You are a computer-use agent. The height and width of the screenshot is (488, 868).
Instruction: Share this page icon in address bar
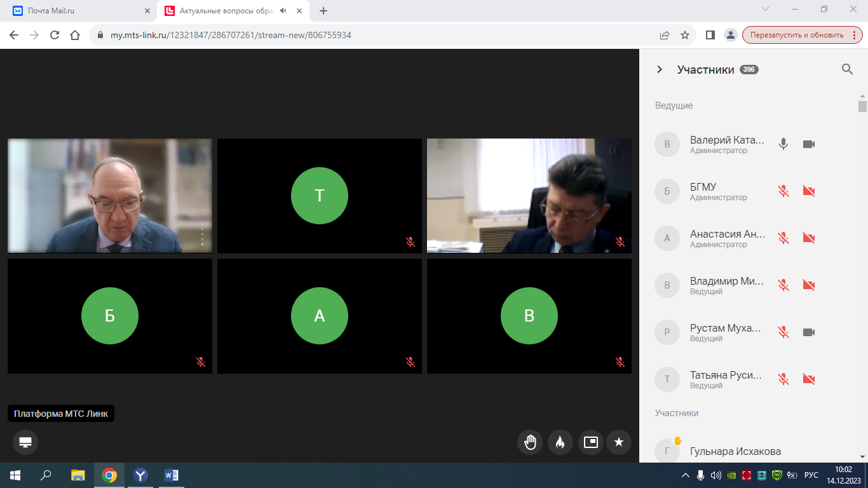click(x=665, y=35)
